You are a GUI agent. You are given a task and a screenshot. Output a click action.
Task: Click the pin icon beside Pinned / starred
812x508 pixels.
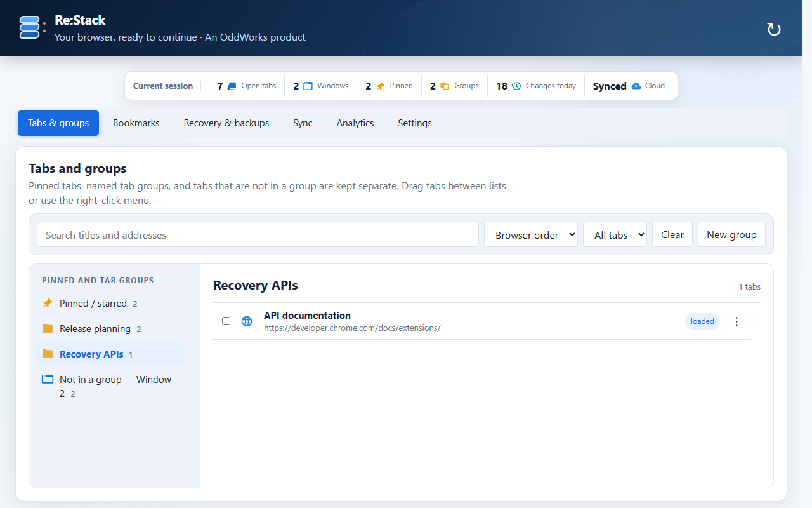tap(48, 303)
